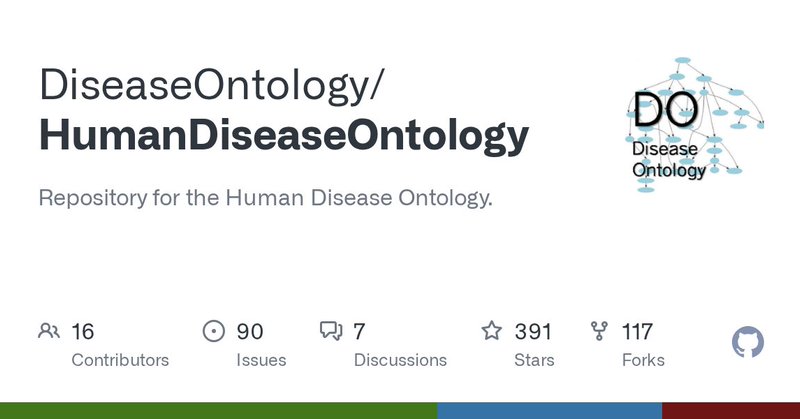
Task: Click the stars star icon
Action: click(x=491, y=331)
